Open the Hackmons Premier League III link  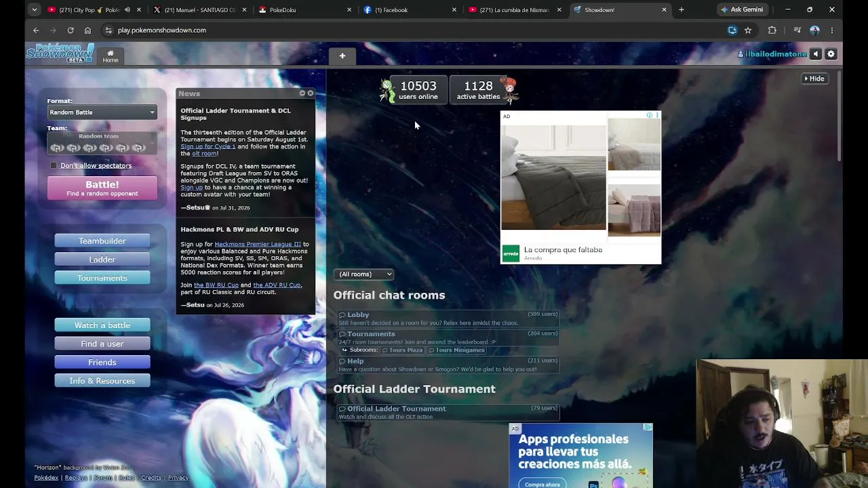pyautogui.click(x=258, y=244)
